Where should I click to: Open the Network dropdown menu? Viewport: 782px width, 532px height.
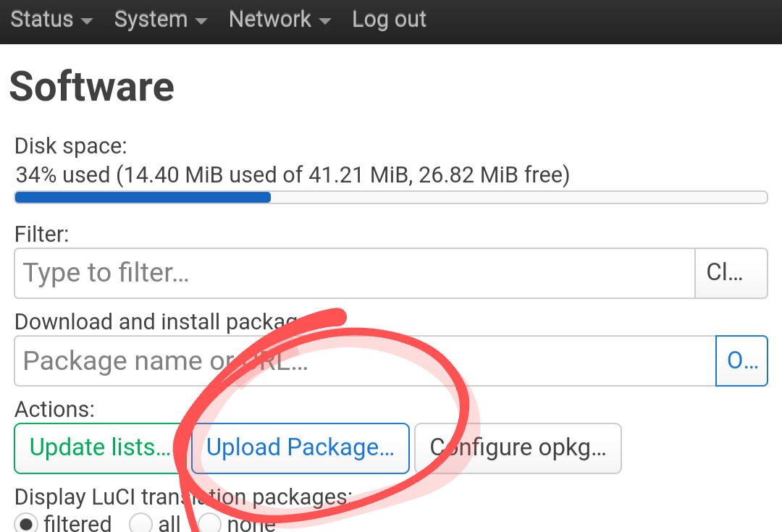(x=279, y=20)
